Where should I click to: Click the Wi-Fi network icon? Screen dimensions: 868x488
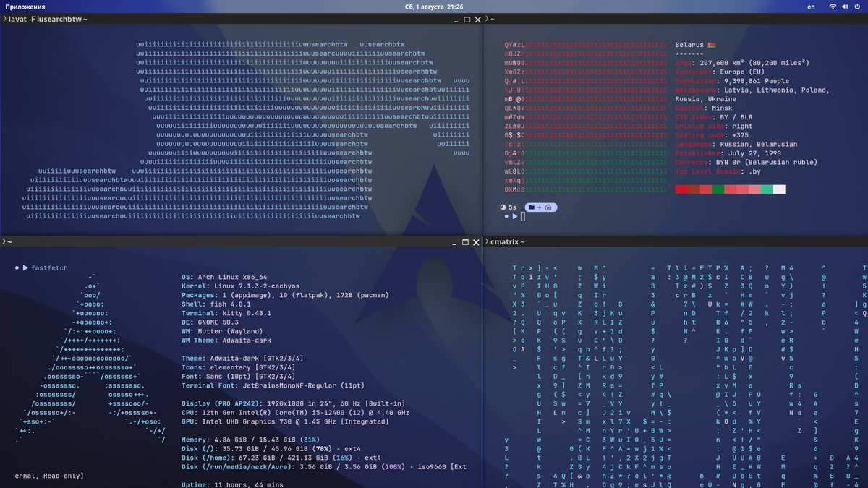pos(833,7)
